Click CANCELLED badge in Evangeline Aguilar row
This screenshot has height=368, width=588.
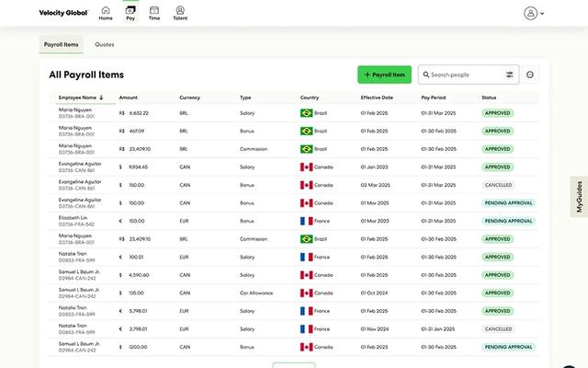498,185
